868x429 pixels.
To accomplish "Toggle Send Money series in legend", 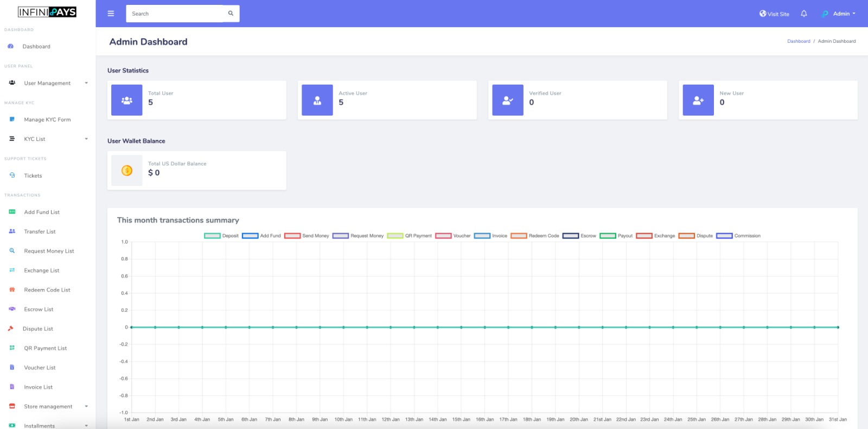I will tap(292, 236).
